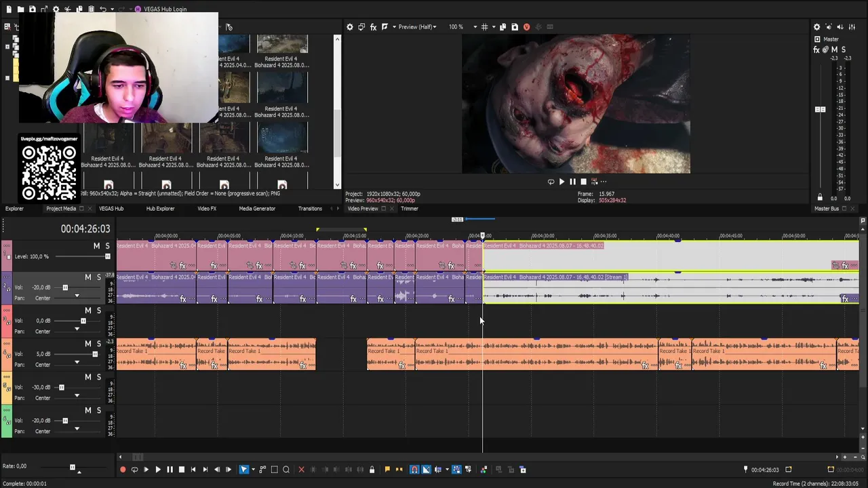The height and width of the screenshot is (488, 868).
Task: Save the project with the disk icon
Action: (x=32, y=9)
